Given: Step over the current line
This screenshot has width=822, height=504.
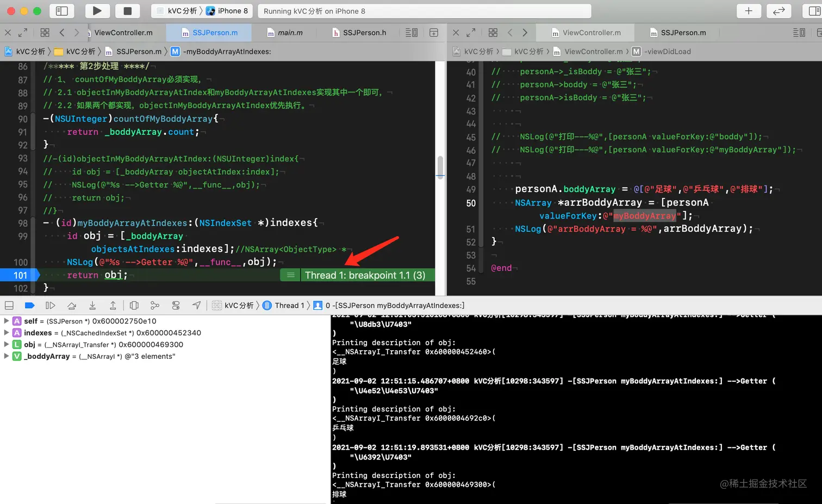Looking at the screenshot, I should 72,306.
